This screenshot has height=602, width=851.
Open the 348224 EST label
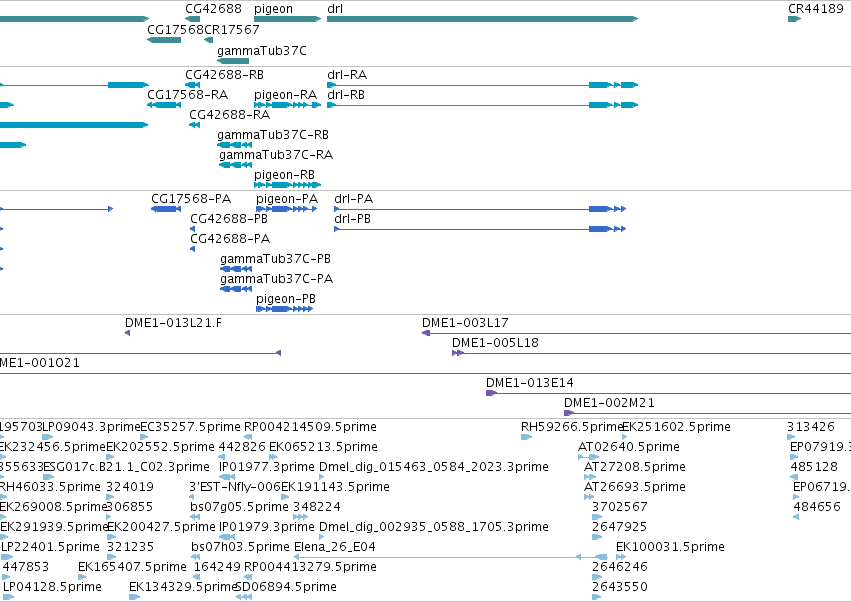(316, 507)
